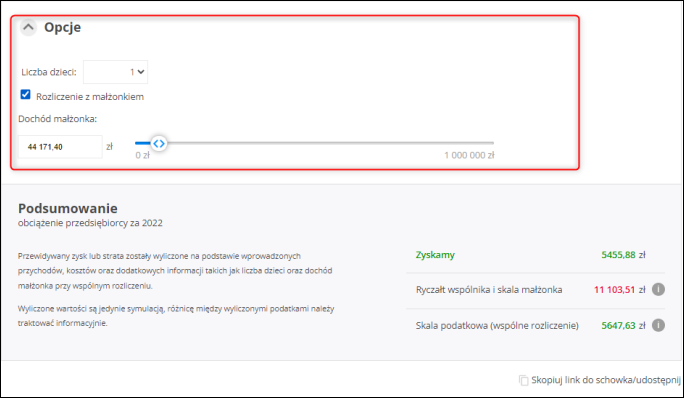The height and width of the screenshot is (398, 684).
Task: Click the Dochód małżonka amount field
Action: (60, 147)
